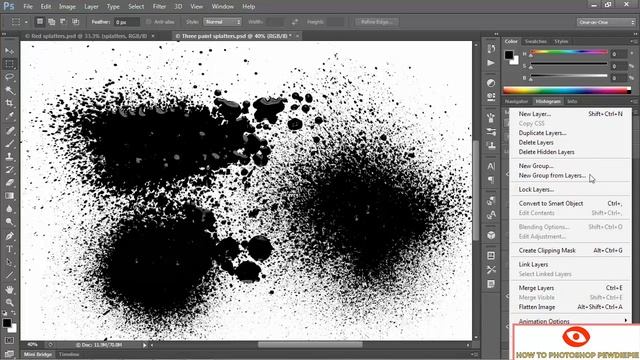640x360 pixels.
Task: Select the Clone Stamp tool
Action: point(9,157)
